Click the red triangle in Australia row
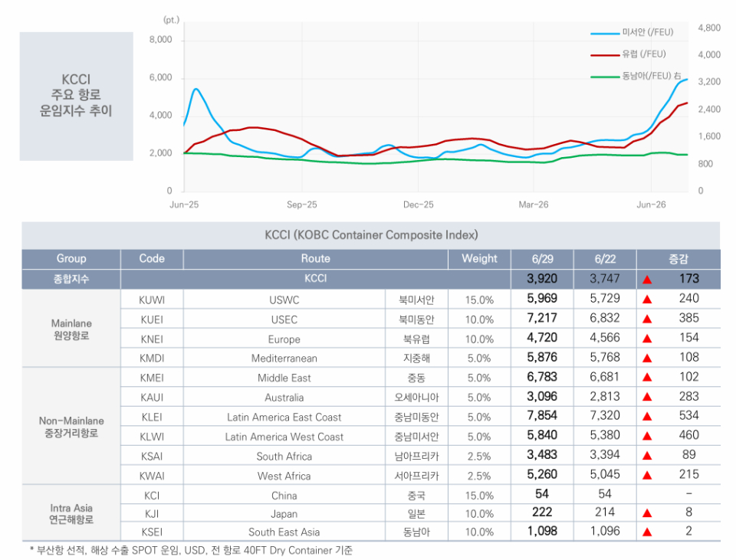This screenshot has height=560, width=736. [x=647, y=398]
